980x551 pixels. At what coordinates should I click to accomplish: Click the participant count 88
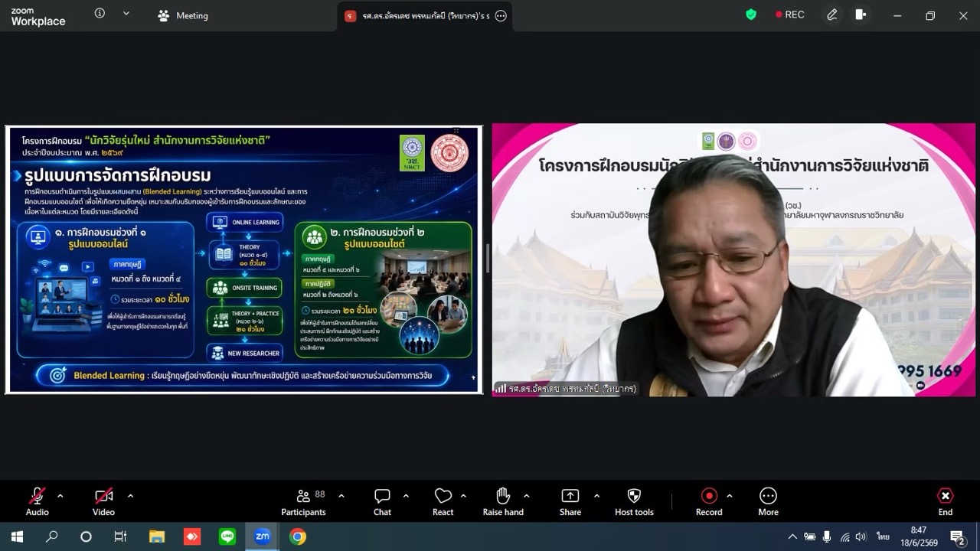click(x=320, y=494)
